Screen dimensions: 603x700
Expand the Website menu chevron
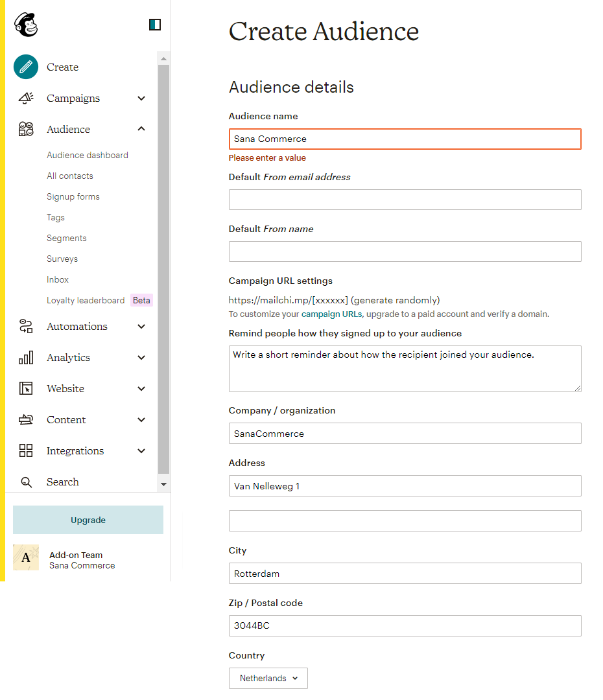141,388
